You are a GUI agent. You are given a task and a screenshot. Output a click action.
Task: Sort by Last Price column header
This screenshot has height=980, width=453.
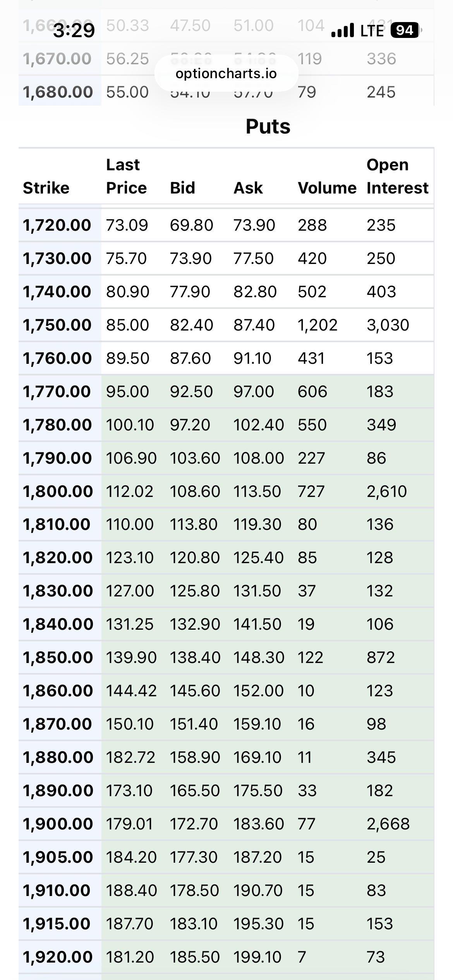[x=127, y=176]
